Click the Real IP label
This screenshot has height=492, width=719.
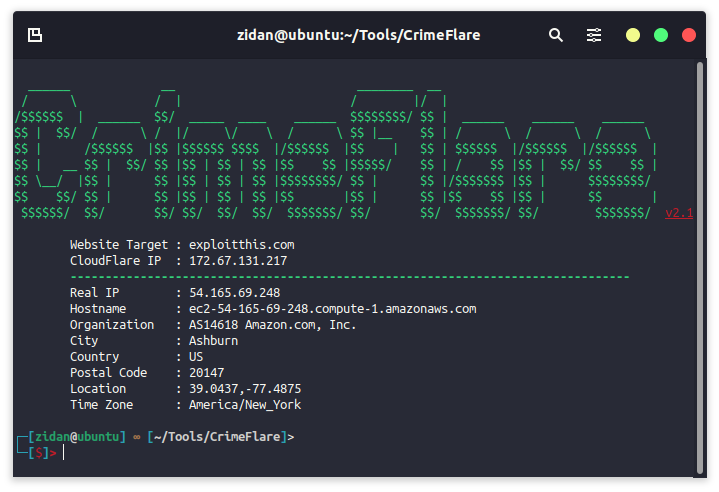pos(94,293)
